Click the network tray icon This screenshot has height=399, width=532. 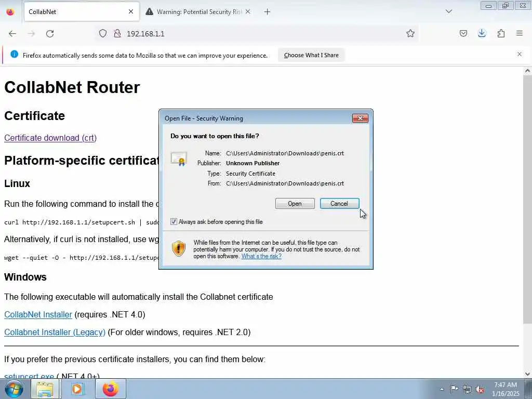[467, 389]
